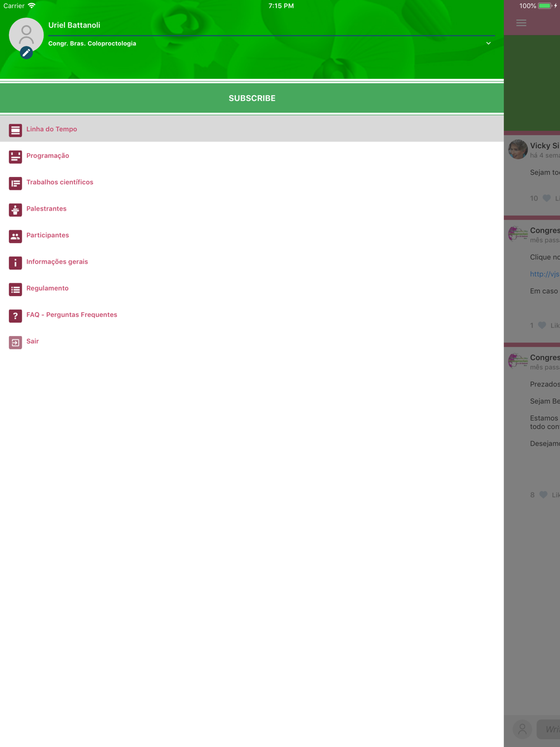The image size is (560, 747).
Task: Tap the profile avatar placeholder
Action: [x=26, y=35]
